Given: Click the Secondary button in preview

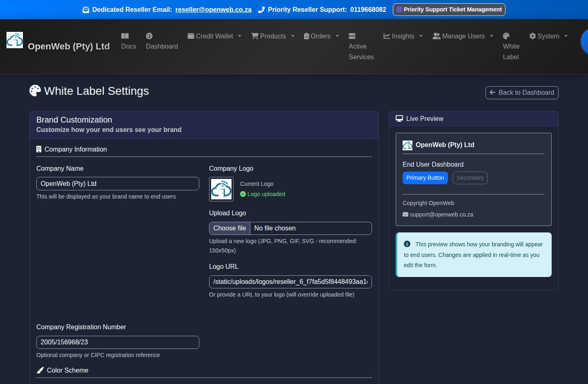Looking at the screenshot, I should 470,178.
